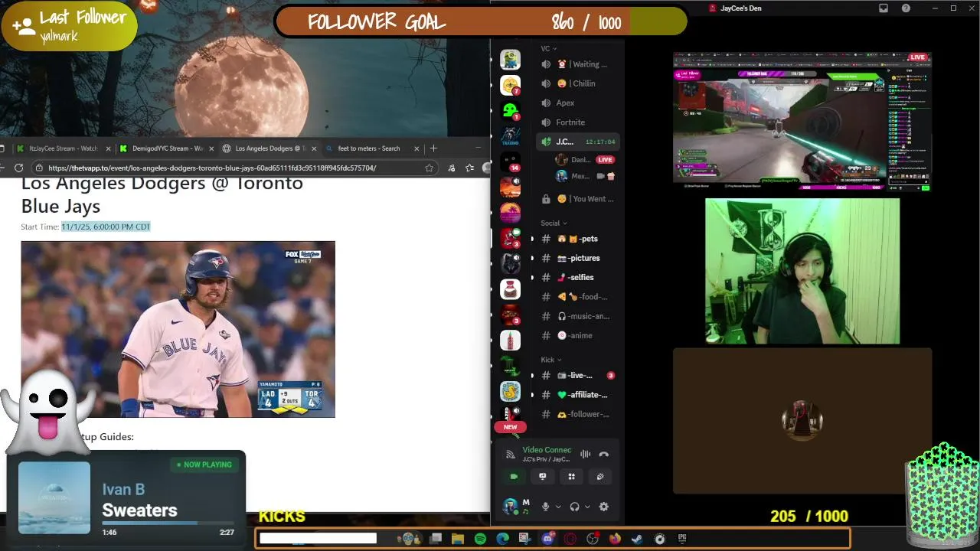Open the selfies text channel
Viewport: 980px width, 551px height.
coord(580,277)
